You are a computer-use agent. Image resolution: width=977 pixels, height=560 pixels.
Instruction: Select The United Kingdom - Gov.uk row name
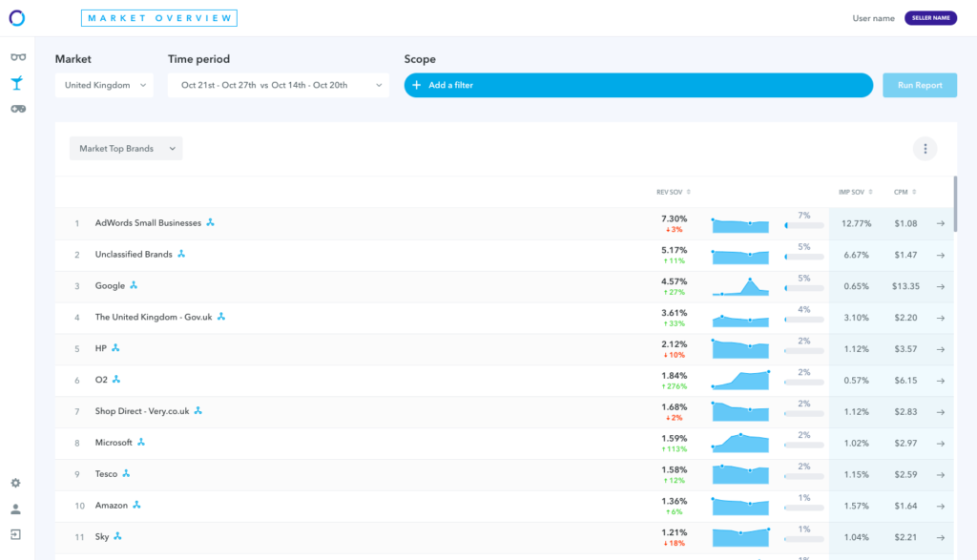pos(154,317)
